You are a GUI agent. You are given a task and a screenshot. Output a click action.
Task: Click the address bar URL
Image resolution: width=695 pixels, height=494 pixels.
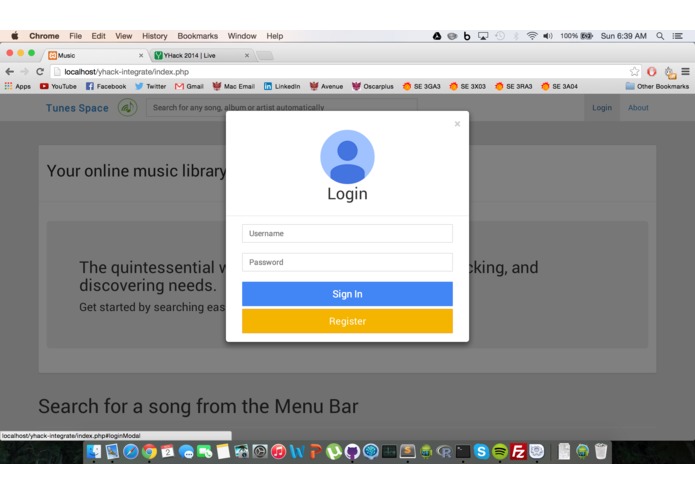coord(126,72)
